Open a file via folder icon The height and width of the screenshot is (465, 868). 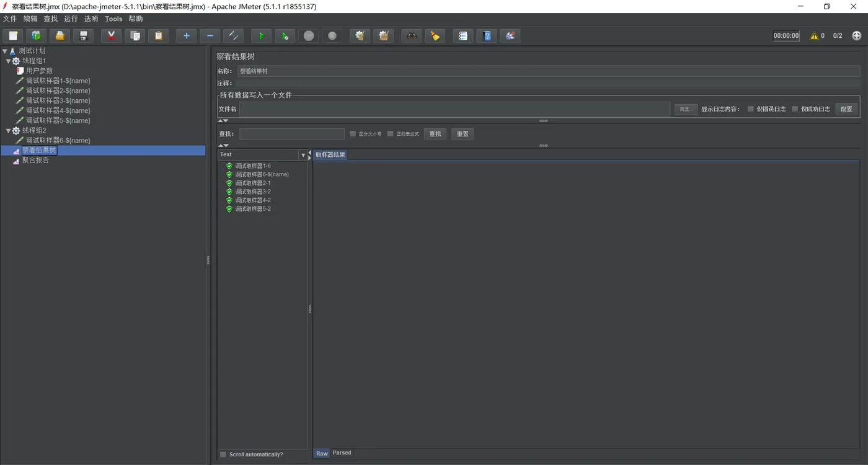coord(60,36)
